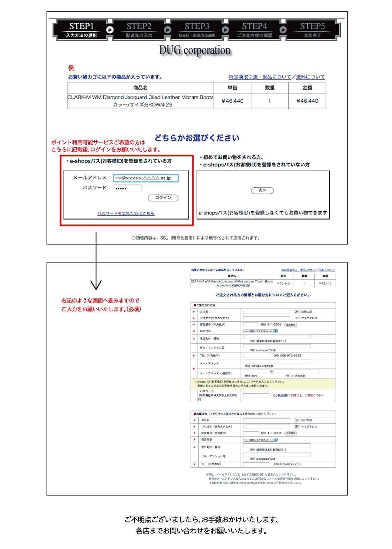
Task: Click the フリガナ field under ご注文される方
Action: point(266,318)
